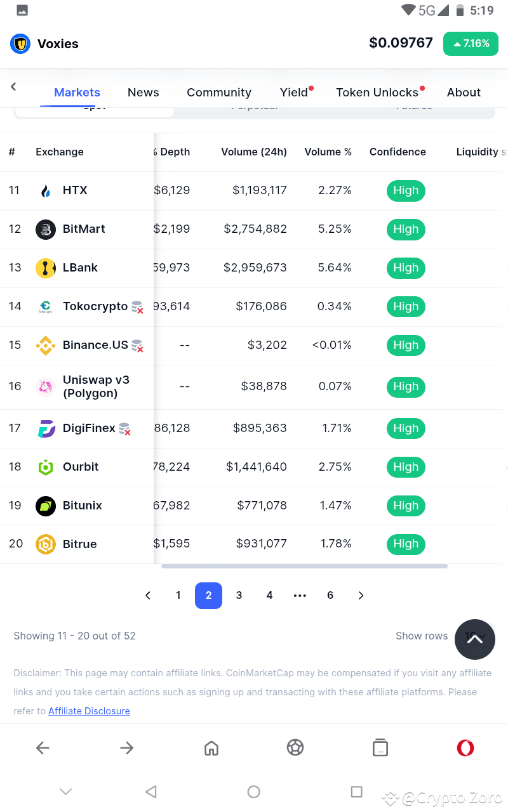Open the Affiliate Disclosure link
Screen dimensions: 508x812
(89, 711)
